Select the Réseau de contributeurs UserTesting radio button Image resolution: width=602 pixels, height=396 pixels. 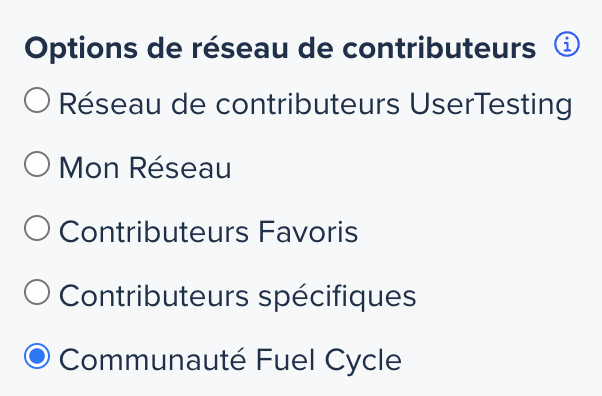[37, 100]
